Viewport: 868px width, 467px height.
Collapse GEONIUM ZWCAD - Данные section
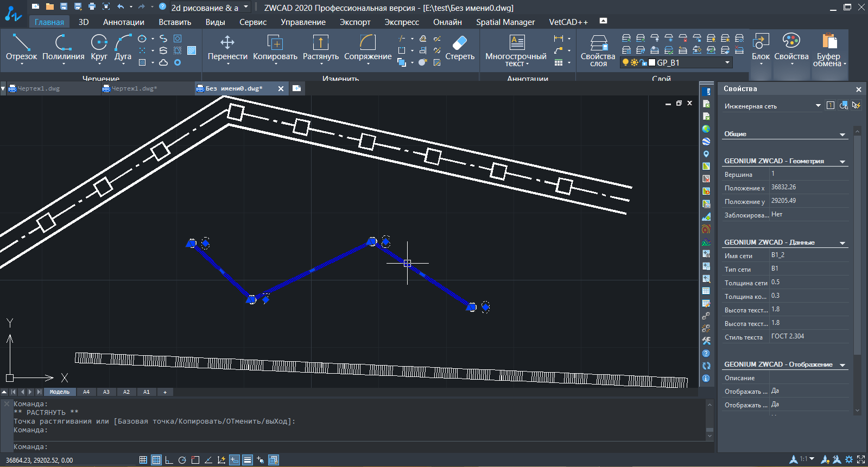click(842, 243)
